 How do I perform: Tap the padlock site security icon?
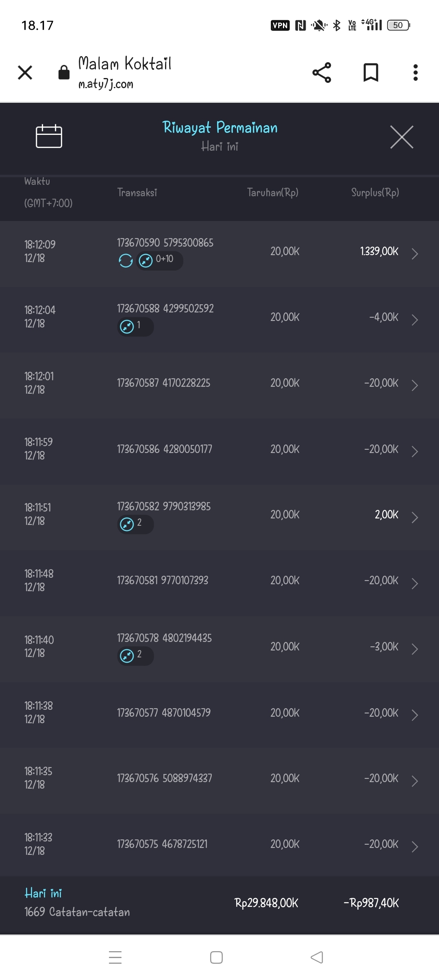(x=64, y=73)
